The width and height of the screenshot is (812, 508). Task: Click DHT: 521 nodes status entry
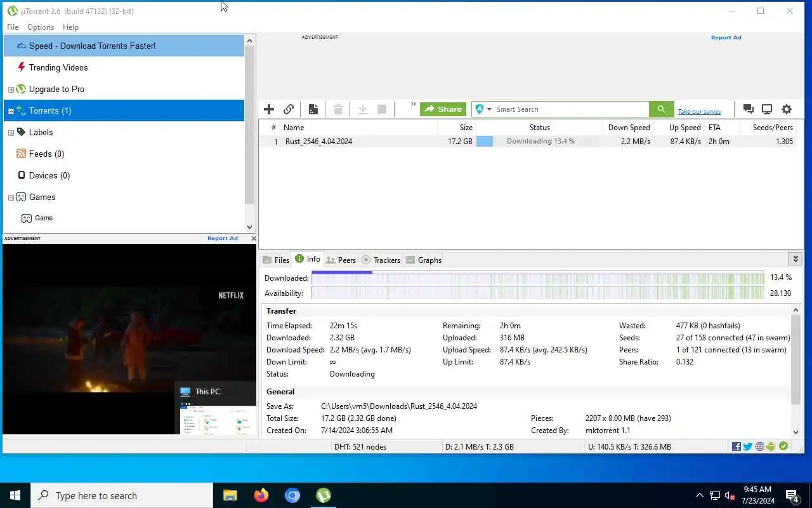[360, 447]
